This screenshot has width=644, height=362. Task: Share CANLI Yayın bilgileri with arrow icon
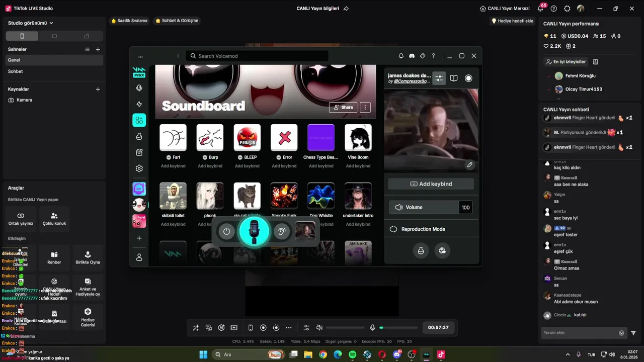tap(346, 9)
